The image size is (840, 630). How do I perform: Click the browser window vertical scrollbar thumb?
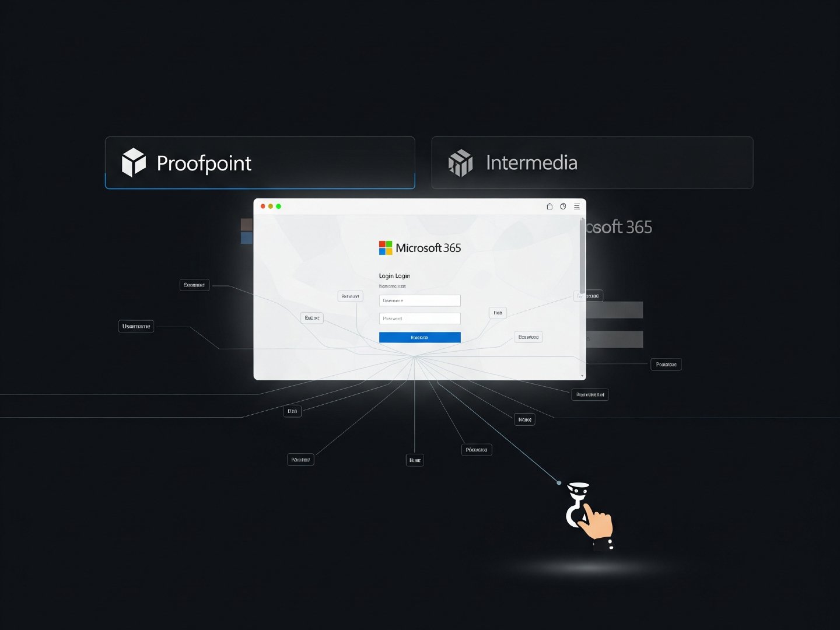tap(582, 256)
